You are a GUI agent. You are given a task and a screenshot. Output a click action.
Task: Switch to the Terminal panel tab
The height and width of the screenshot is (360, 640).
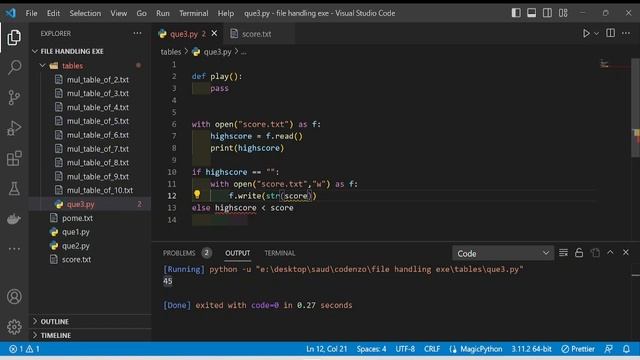(x=280, y=253)
